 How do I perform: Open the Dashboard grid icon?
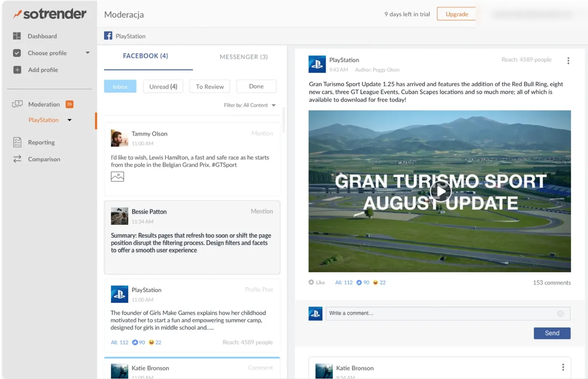17,36
